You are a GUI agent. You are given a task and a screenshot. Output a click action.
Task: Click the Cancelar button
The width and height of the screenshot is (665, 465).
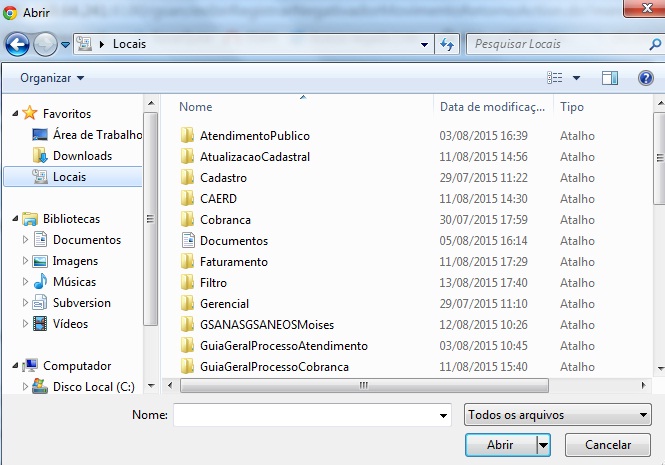coord(608,445)
